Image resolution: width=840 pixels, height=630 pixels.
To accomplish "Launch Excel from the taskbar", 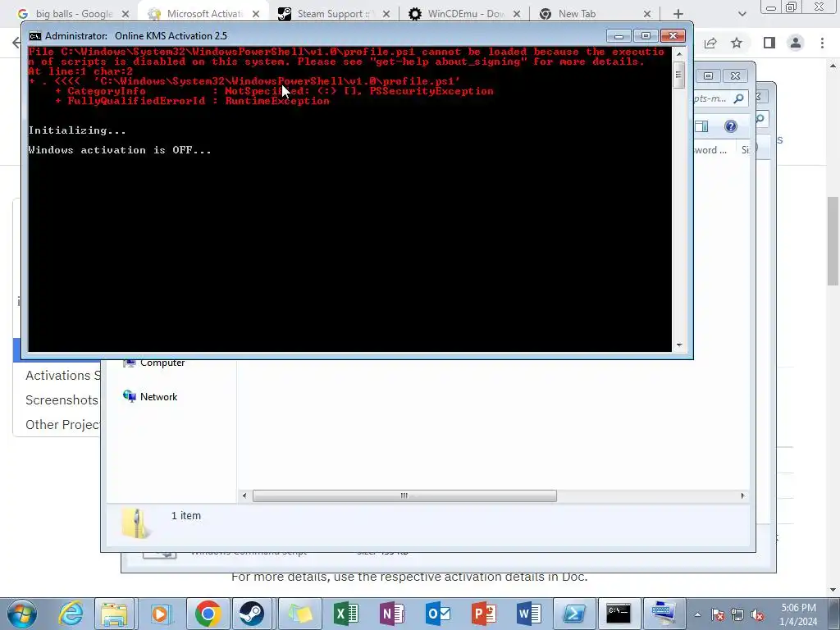I will pyautogui.click(x=345, y=614).
